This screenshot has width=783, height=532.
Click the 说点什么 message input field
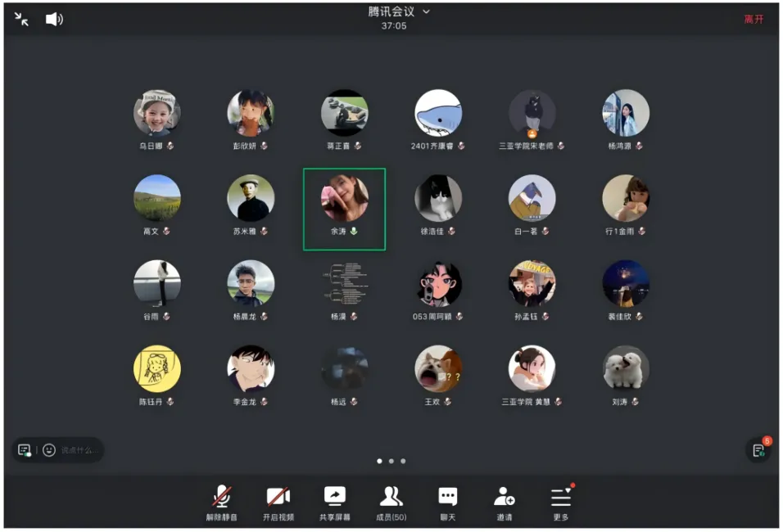point(79,450)
